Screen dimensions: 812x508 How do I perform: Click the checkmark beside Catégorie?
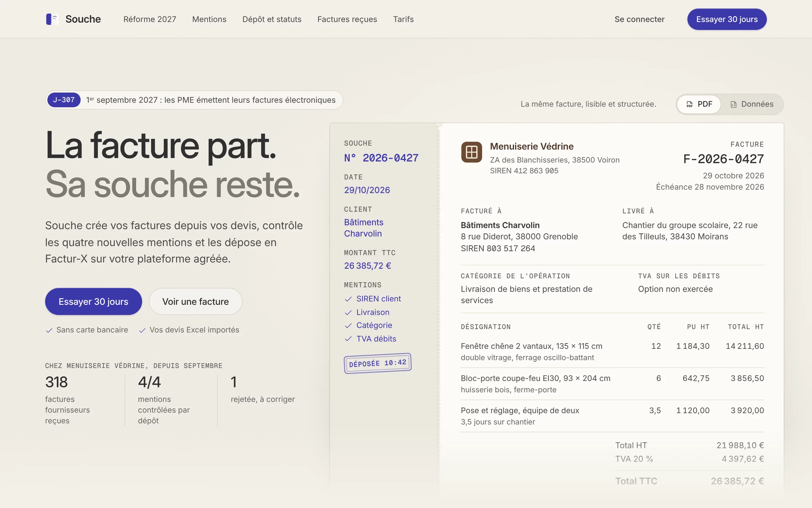[348, 325]
